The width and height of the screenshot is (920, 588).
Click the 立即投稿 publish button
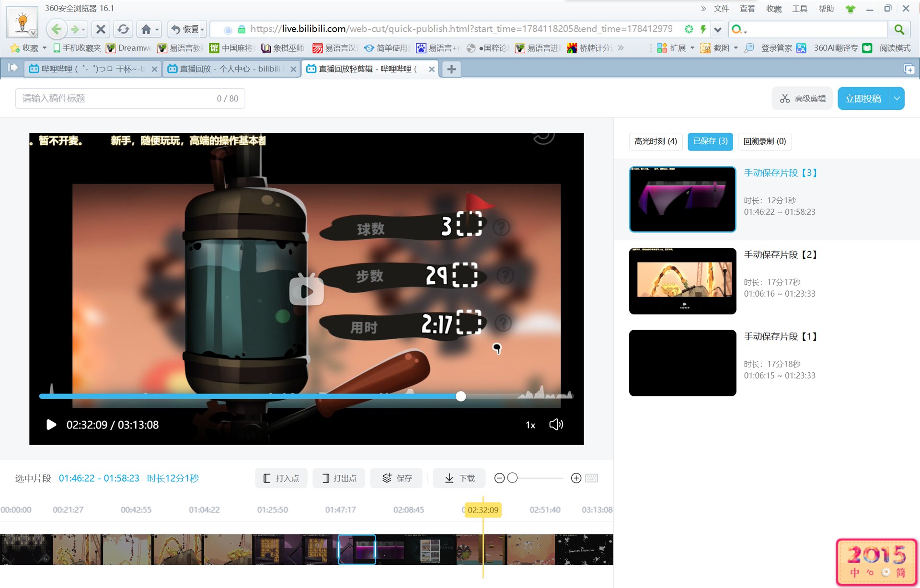point(863,98)
